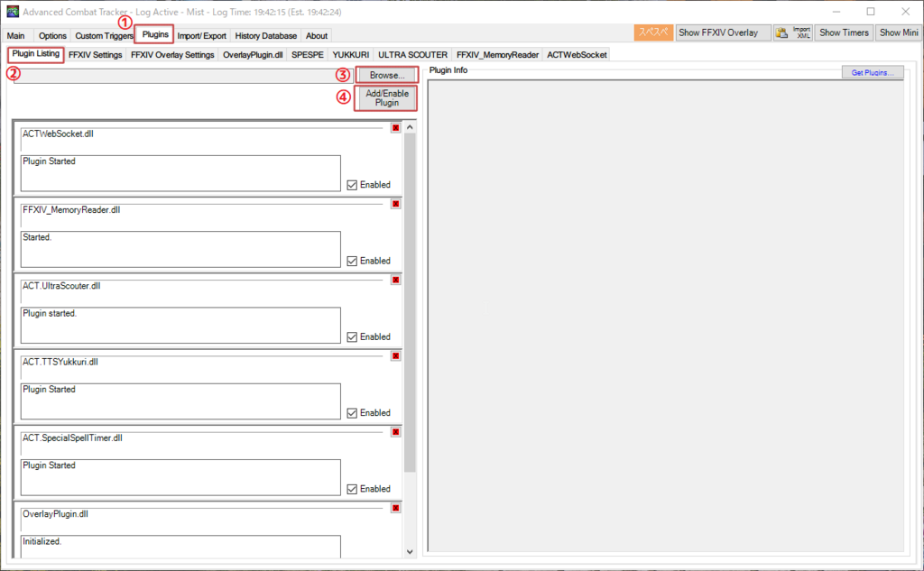Click the plugin file path input field

183,76
